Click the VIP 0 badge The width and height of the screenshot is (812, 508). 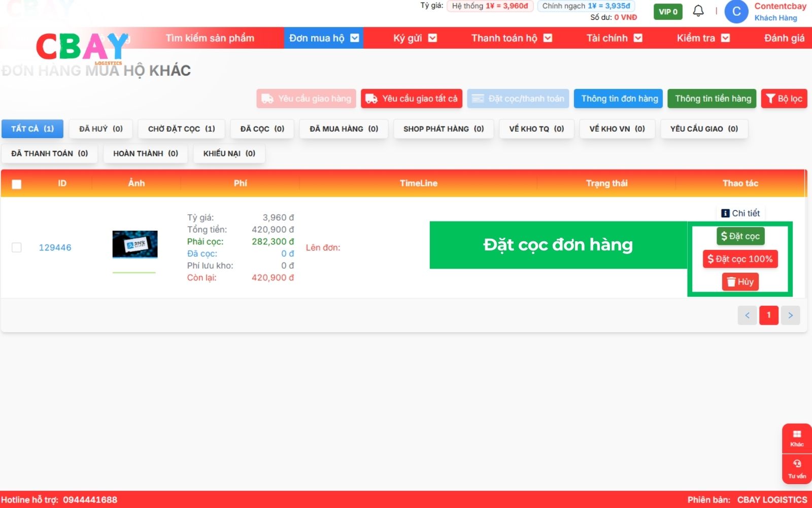pos(668,12)
